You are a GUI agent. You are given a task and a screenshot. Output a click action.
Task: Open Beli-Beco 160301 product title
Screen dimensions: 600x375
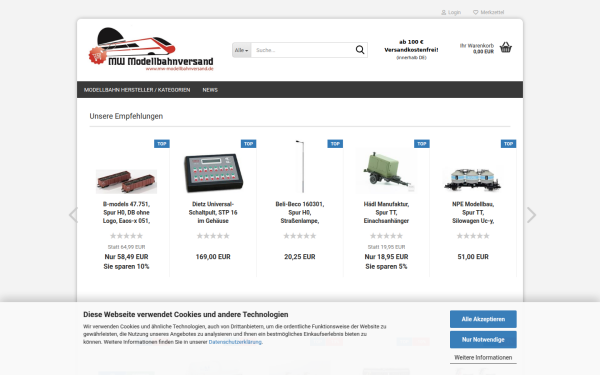[x=300, y=213]
